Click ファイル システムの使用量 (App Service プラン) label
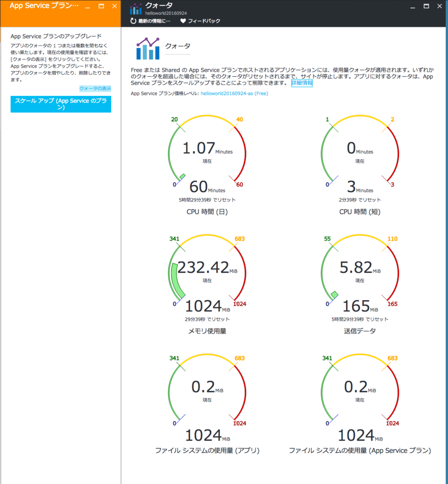Screen dimensions: 448x484 [360, 450]
